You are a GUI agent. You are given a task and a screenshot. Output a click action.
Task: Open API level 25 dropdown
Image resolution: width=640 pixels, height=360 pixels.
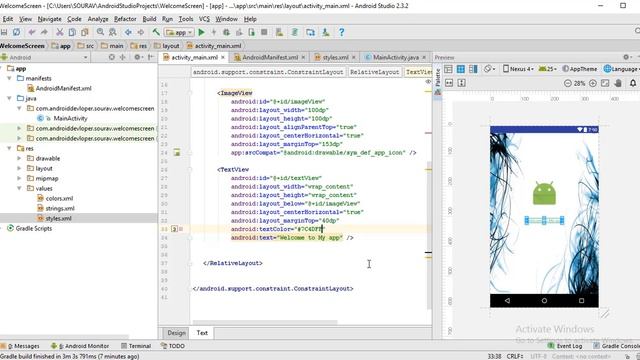[x=548, y=69]
